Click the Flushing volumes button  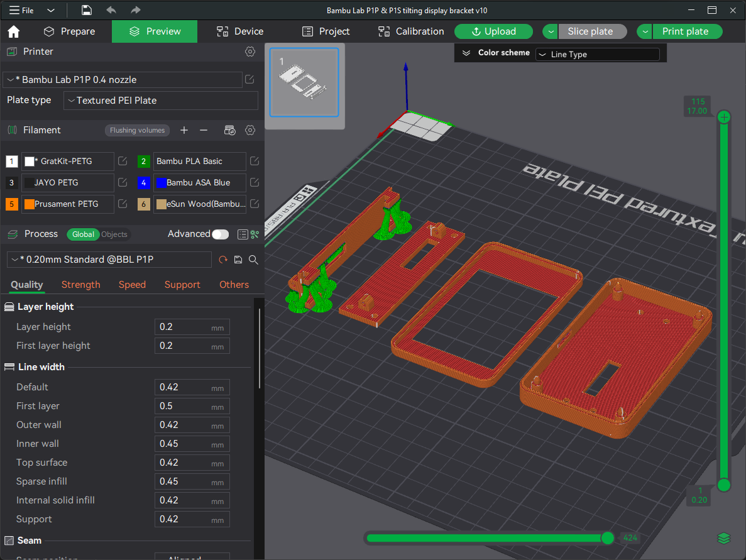pos(137,130)
